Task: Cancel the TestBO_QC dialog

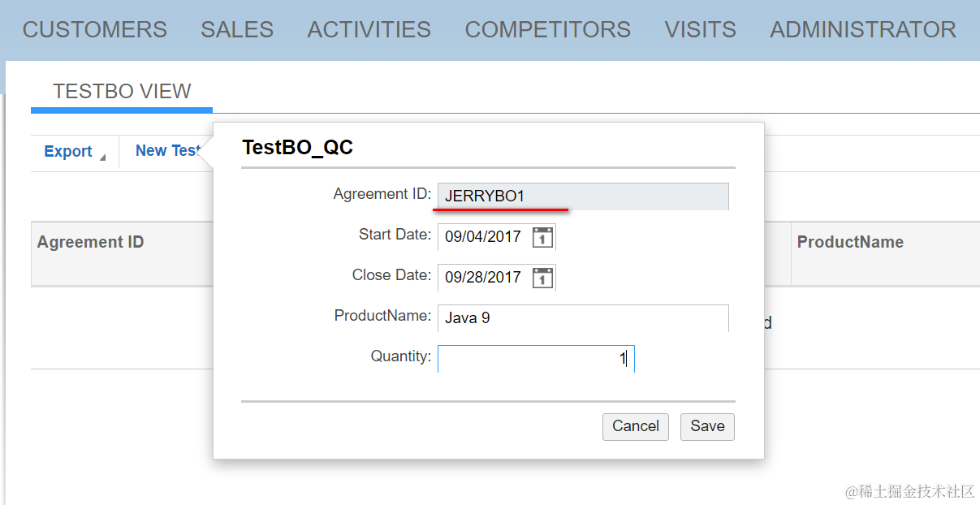Action: (636, 427)
